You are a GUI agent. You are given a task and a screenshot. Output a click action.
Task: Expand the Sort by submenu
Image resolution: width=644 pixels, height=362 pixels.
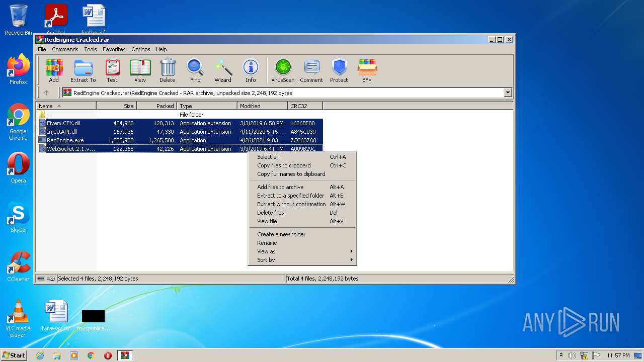point(302,260)
